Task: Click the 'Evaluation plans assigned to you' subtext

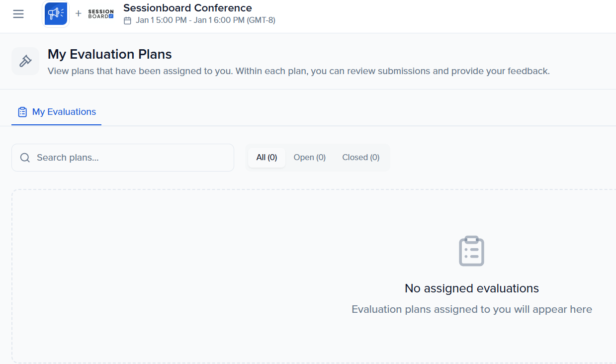Action: (471, 309)
